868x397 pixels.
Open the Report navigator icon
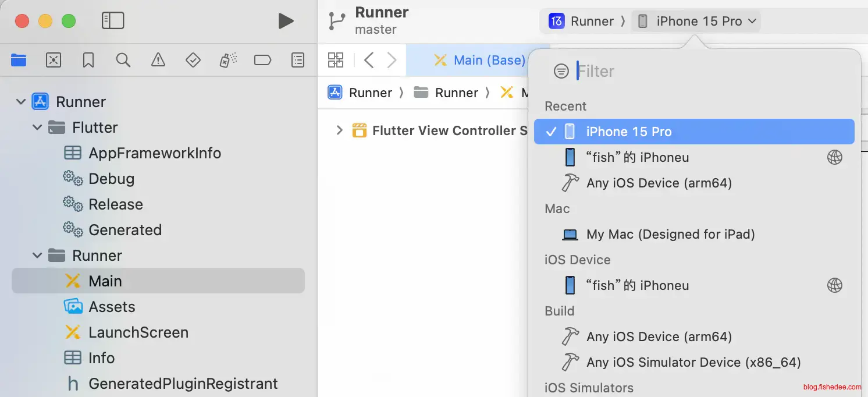297,60
